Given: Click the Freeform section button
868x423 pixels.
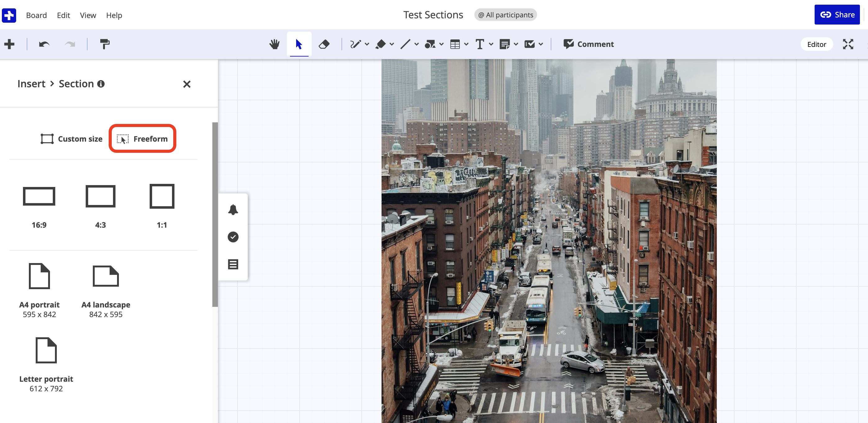Looking at the screenshot, I should tap(142, 139).
